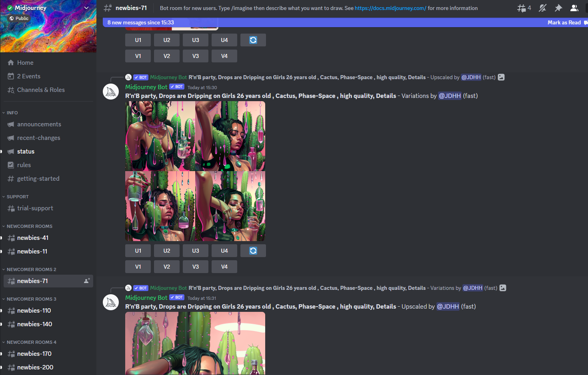This screenshot has height=375, width=588.
Task: Switch to the newbies-41 channel
Action: [48, 238]
